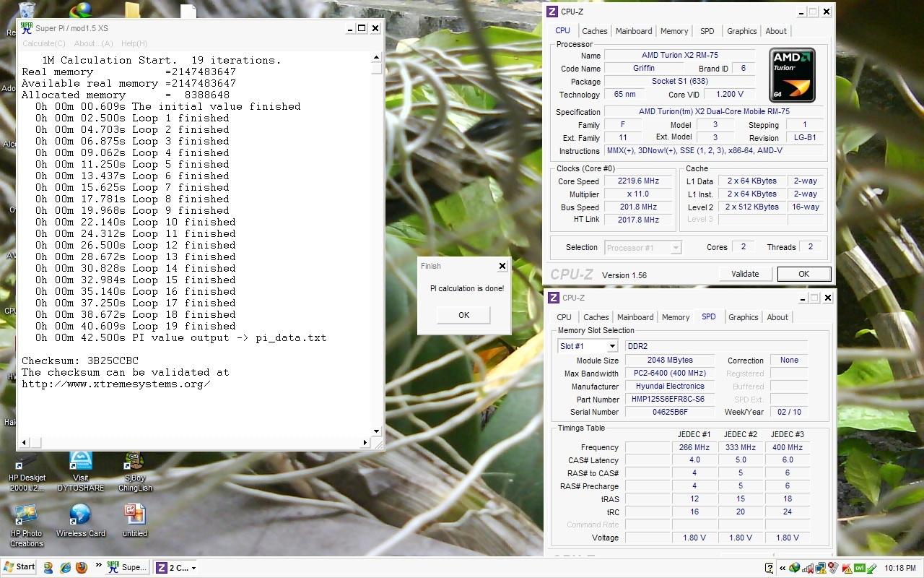Switch to Memory tab in upper CPU-Z
Screen dimensions: 924x578
[x=674, y=31]
